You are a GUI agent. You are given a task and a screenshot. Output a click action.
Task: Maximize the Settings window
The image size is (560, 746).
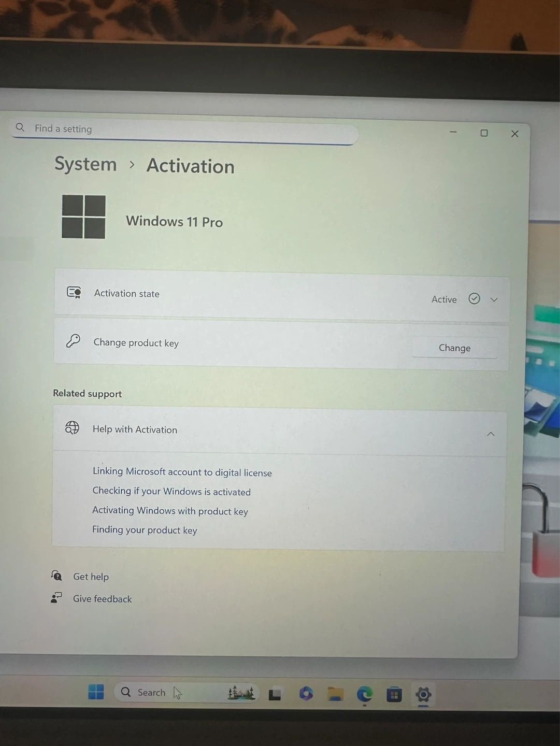point(484,133)
